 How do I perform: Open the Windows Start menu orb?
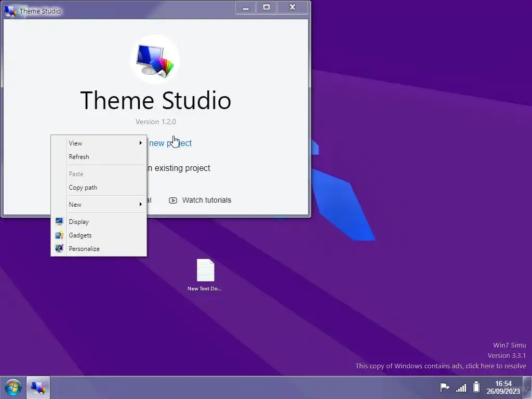tap(13, 388)
